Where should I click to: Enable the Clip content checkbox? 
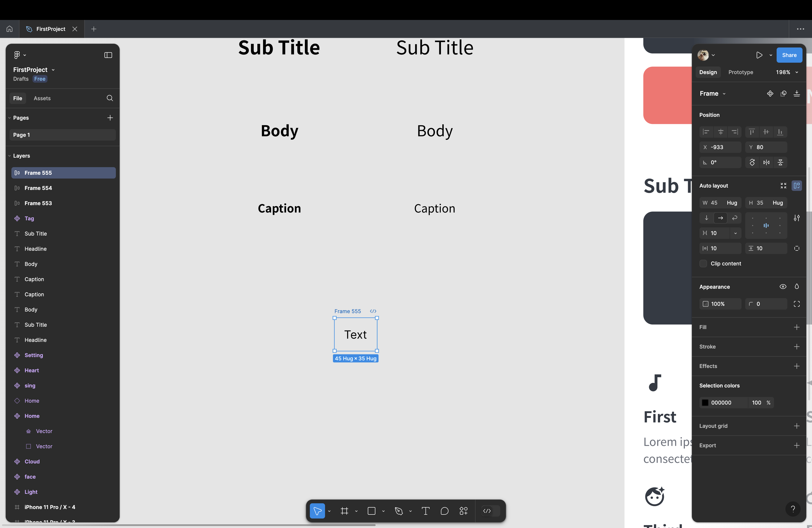click(703, 264)
